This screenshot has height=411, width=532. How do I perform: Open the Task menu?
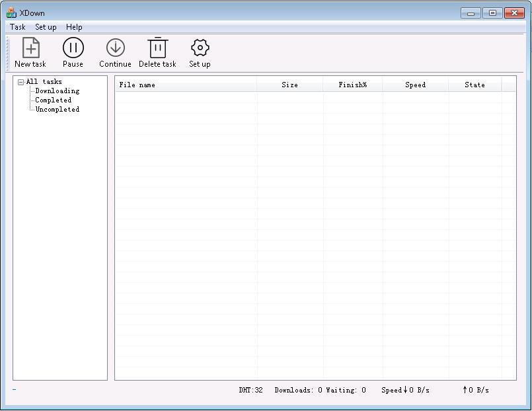tap(17, 27)
